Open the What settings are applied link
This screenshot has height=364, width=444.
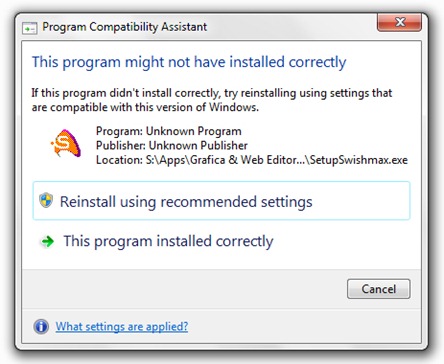pyautogui.click(x=122, y=326)
